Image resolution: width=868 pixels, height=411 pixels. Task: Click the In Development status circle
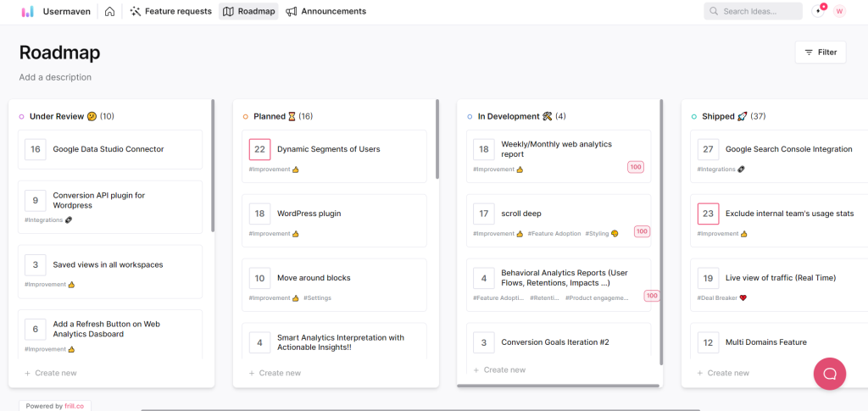coord(470,117)
